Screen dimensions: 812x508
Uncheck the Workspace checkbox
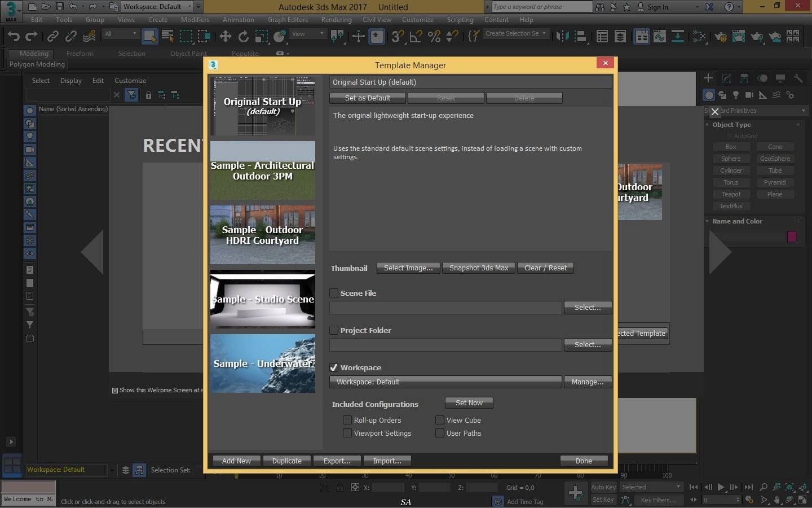point(334,367)
